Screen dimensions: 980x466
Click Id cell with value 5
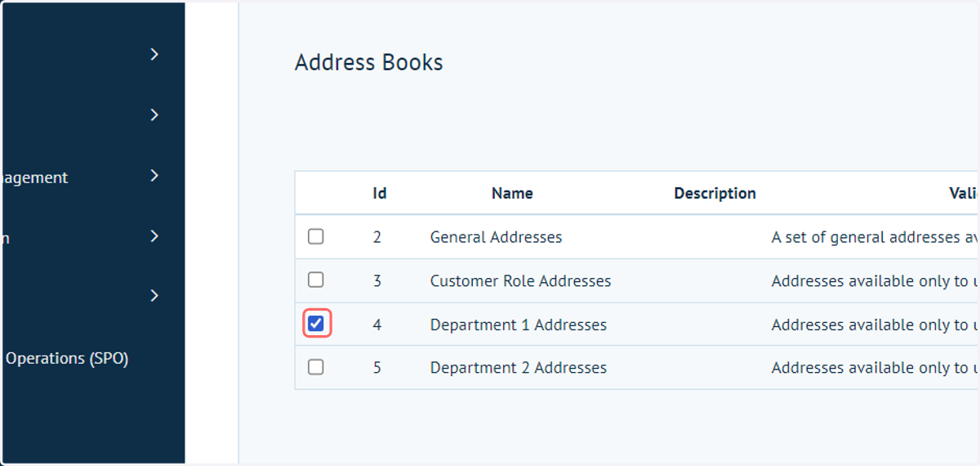tap(377, 368)
